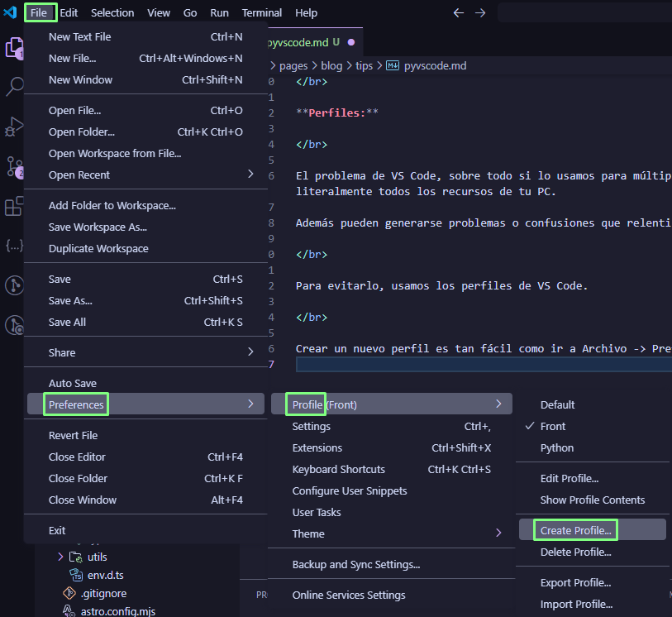Open Extensions from Preferences submenu
This screenshot has width=672, height=617.
point(392,447)
